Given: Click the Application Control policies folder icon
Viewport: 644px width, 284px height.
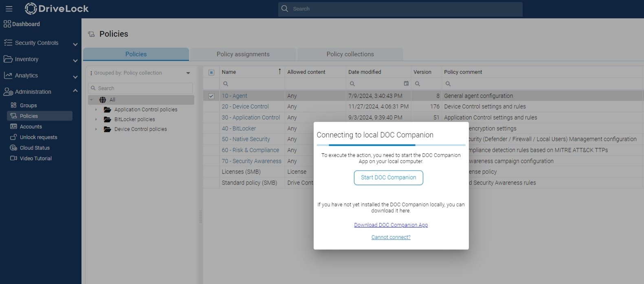Looking at the screenshot, I should click(x=108, y=110).
